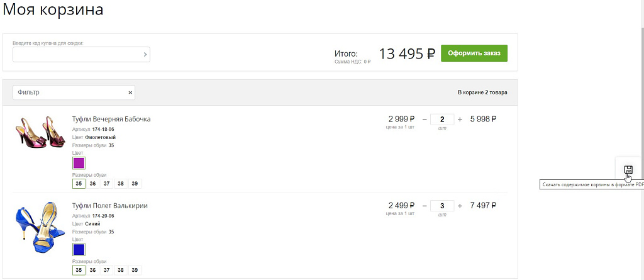
Task: Choose size 37 for the blue shoes
Action: 106,270
